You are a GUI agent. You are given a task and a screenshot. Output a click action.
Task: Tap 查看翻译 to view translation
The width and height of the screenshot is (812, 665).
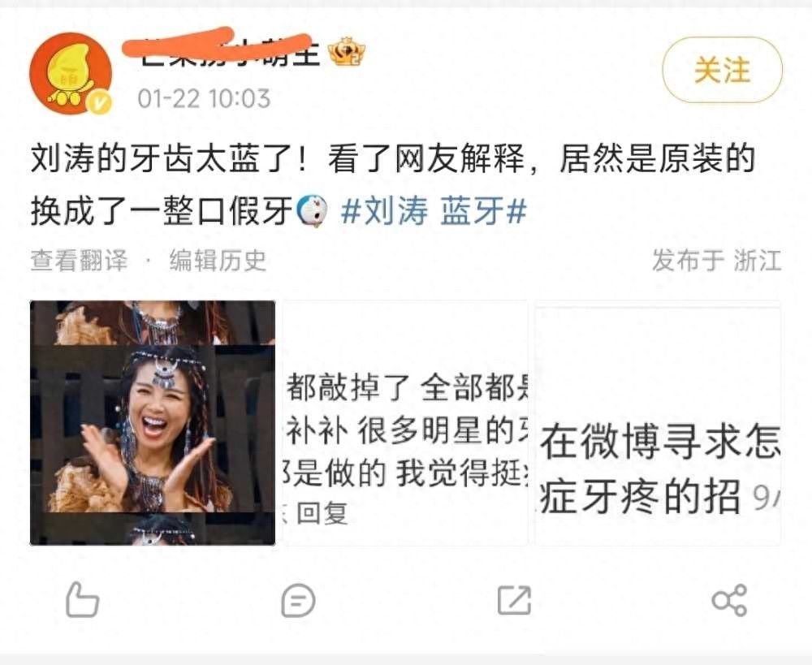[x=79, y=260]
